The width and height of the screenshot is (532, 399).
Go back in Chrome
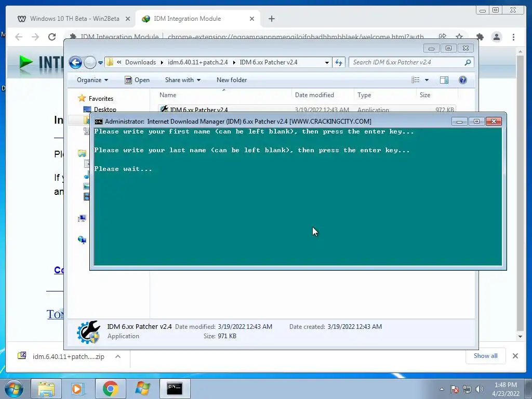pos(19,37)
